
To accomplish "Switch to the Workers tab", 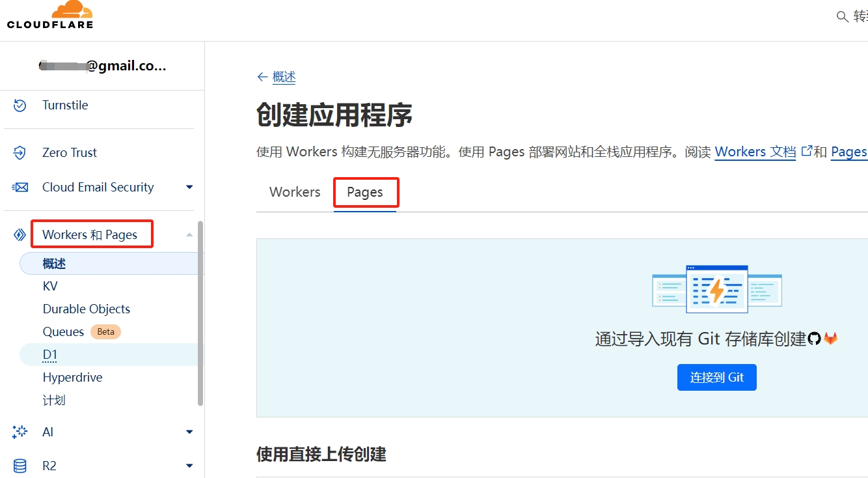I will click(295, 192).
